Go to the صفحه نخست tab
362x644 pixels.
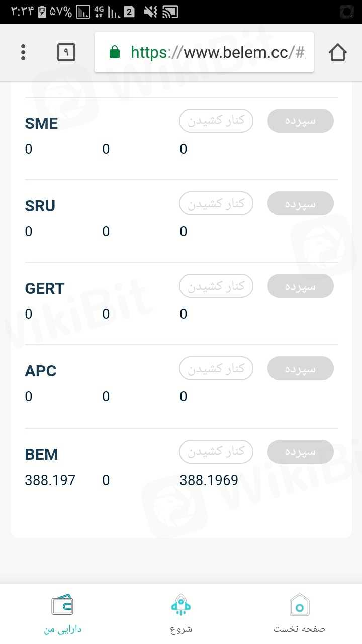tap(300, 629)
